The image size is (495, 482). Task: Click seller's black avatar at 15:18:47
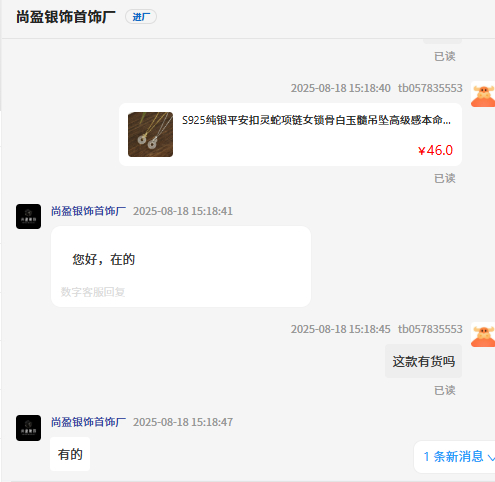pos(29,428)
